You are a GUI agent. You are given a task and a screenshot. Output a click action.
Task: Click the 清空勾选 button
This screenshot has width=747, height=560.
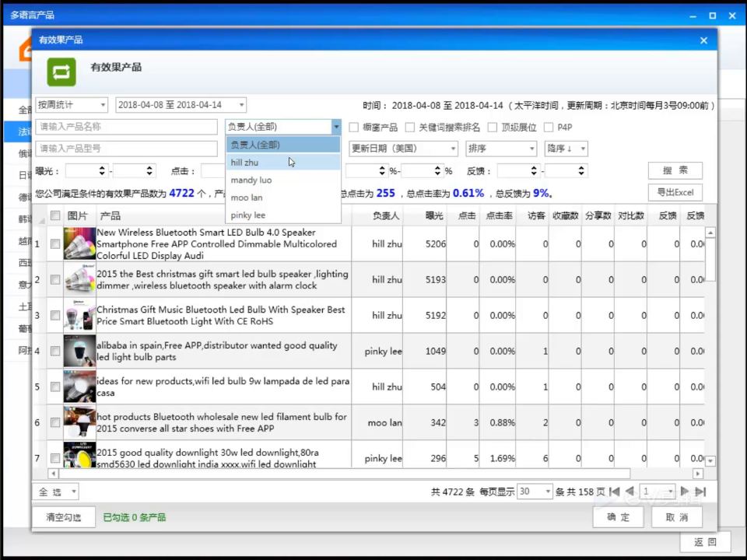click(64, 517)
